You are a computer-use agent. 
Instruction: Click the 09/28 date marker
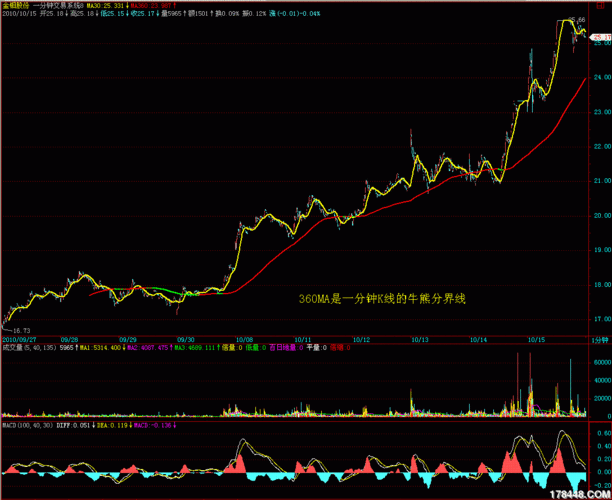click(69, 340)
